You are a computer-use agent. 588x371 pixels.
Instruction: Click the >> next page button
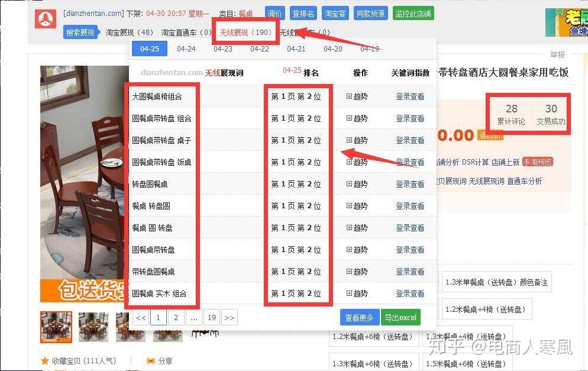[x=230, y=318]
